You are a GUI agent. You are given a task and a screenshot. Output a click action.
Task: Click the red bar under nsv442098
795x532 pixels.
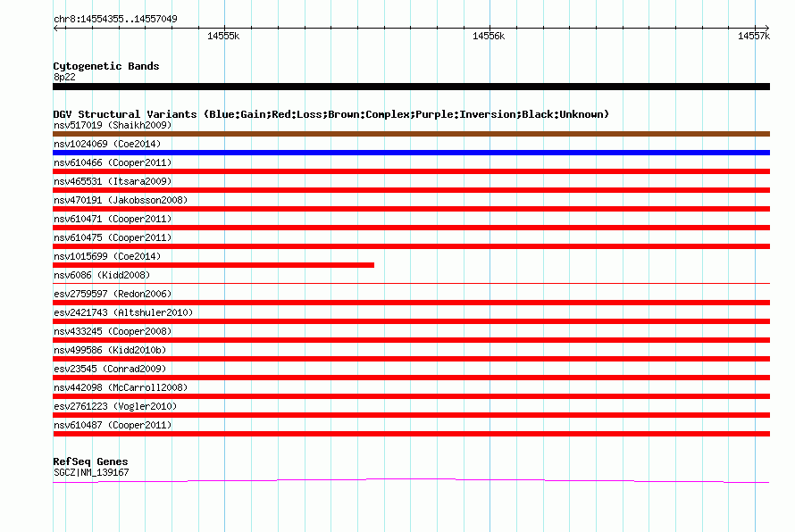pos(411,396)
